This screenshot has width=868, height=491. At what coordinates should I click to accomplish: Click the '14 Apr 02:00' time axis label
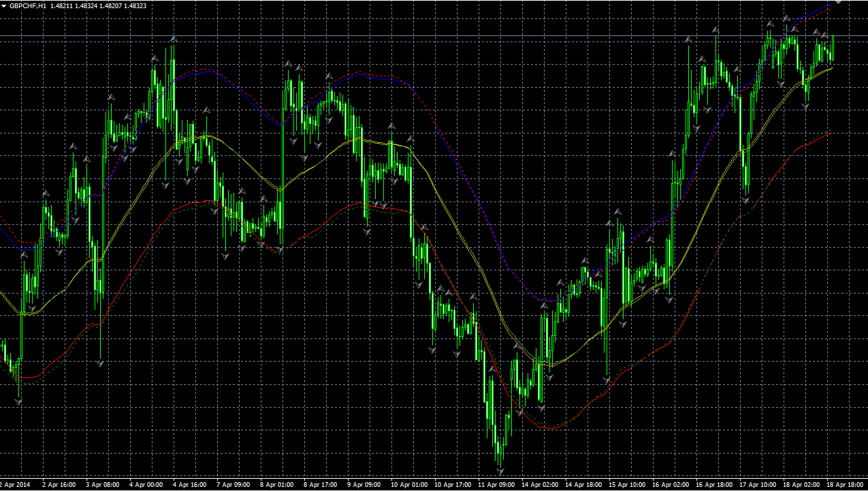(540, 486)
